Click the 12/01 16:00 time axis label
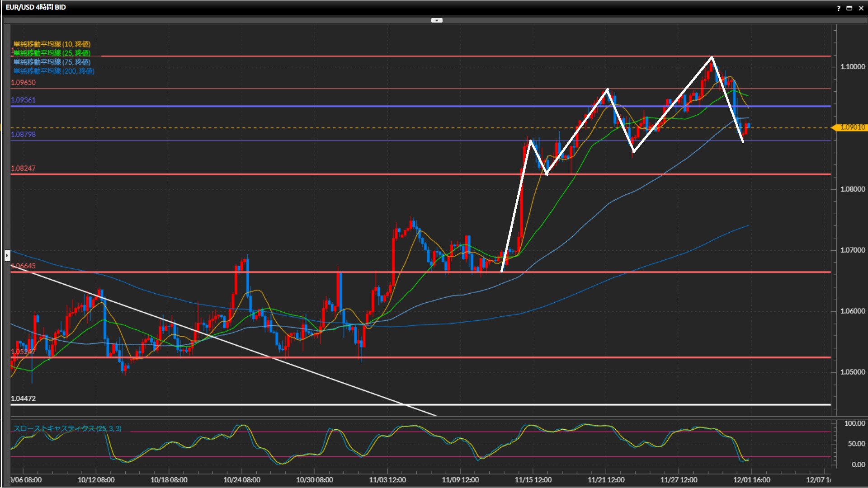This screenshot has width=868, height=488. pyautogui.click(x=751, y=480)
